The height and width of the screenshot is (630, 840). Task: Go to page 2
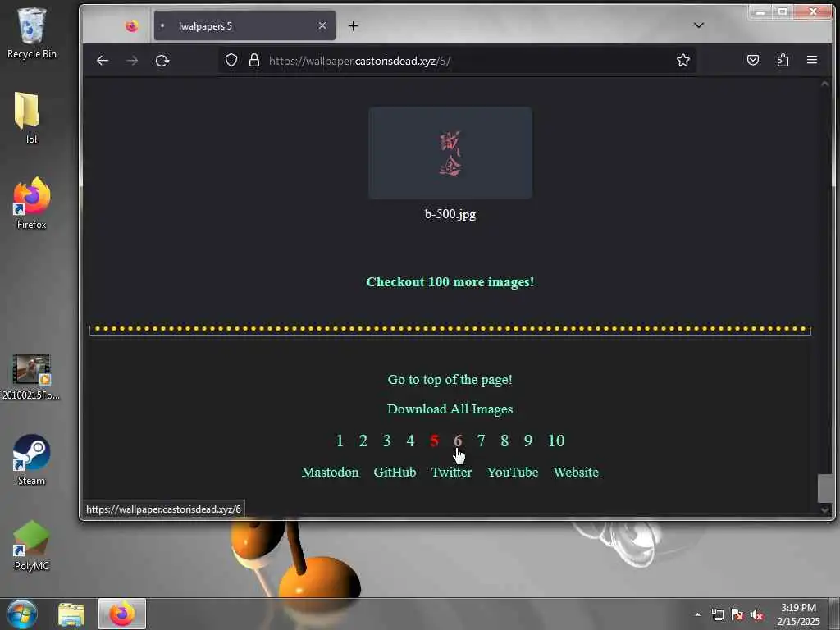[363, 441]
